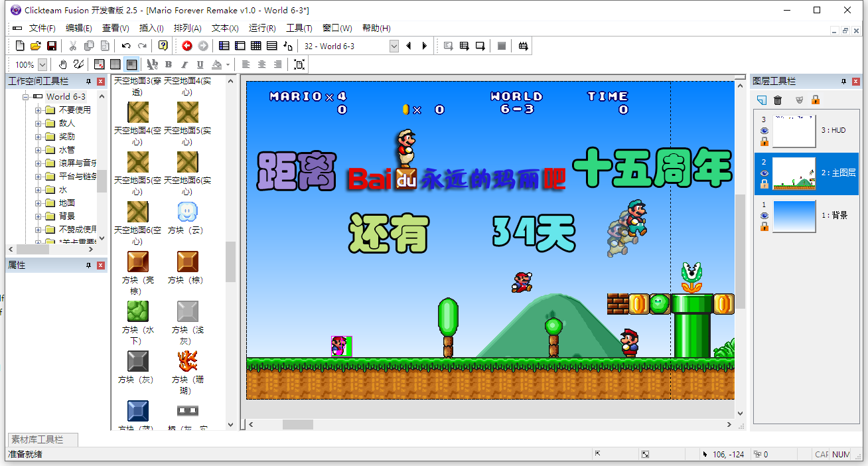Screen dimensions: 868x466
Task: Expand the 不要使用 folder
Action: 38,110
